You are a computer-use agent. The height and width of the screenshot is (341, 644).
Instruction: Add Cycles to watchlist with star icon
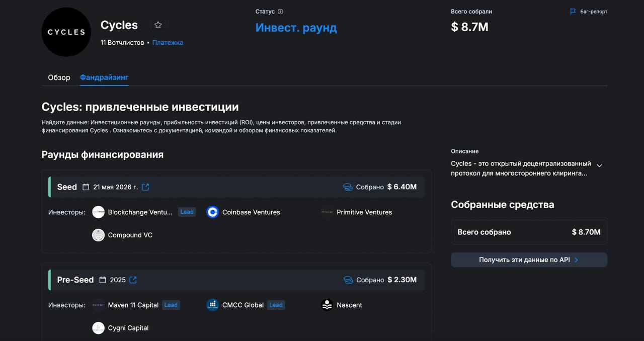(158, 25)
